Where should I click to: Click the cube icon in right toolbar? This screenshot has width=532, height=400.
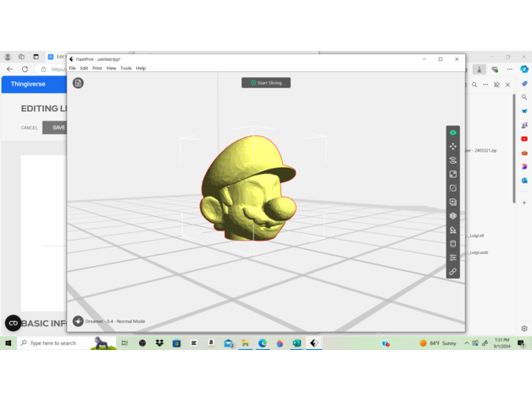[452, 216]
